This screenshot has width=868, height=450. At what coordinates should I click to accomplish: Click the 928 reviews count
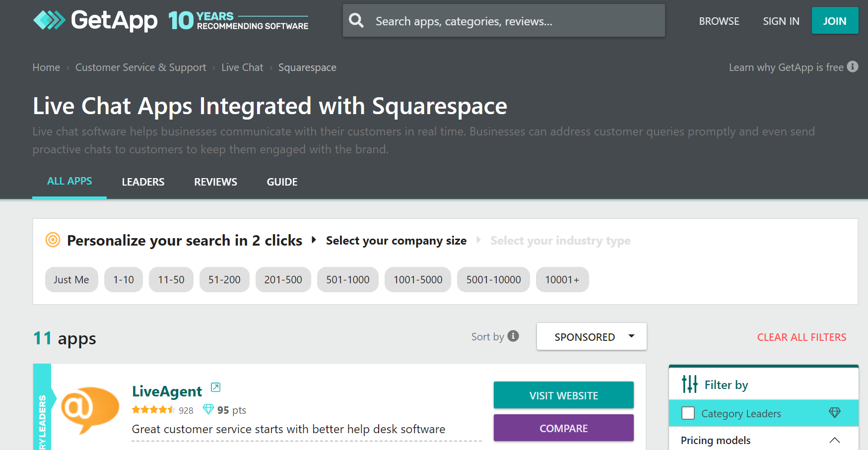(186, 410)
